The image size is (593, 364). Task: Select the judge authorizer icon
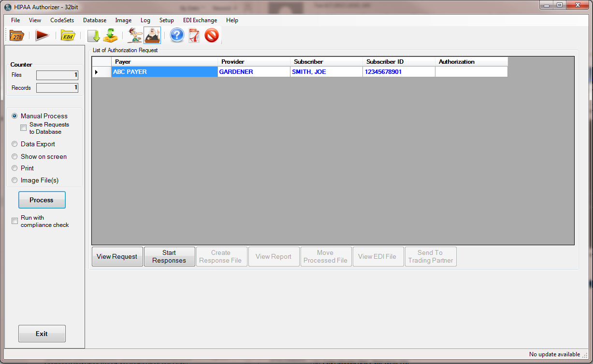(152, 36)
